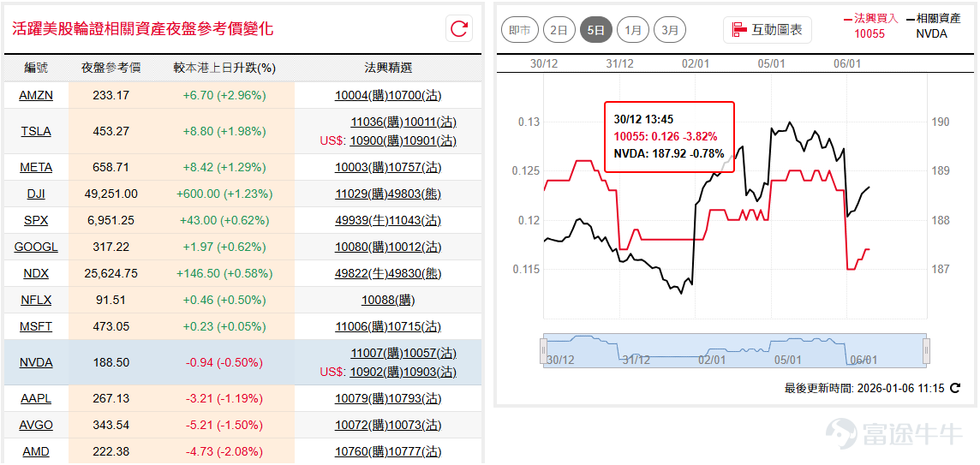Open US$ warrant 10900(購) for TSLA
The height and width of the screenshot is (465, 980).
(x=376, y=141)
